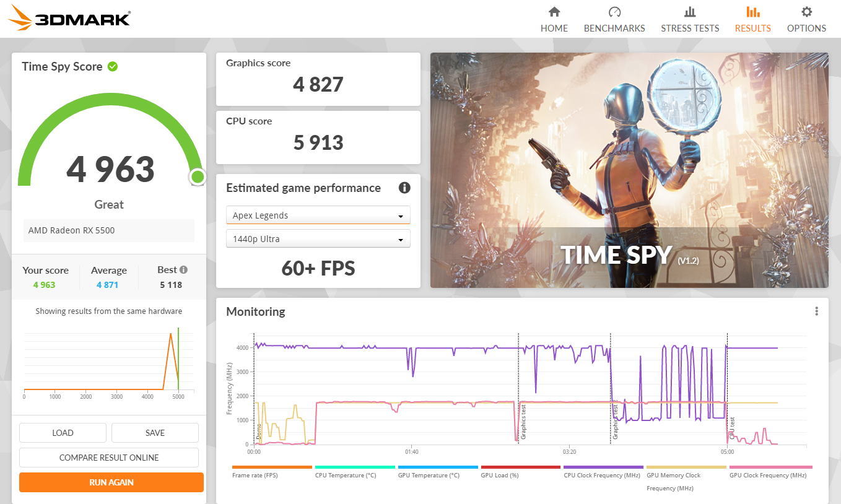This screenshot has width=841, height=504.
Task: Open the 1440p Ultra resolution dropdown
Action: pyautogui.click(x=318, y=239)
